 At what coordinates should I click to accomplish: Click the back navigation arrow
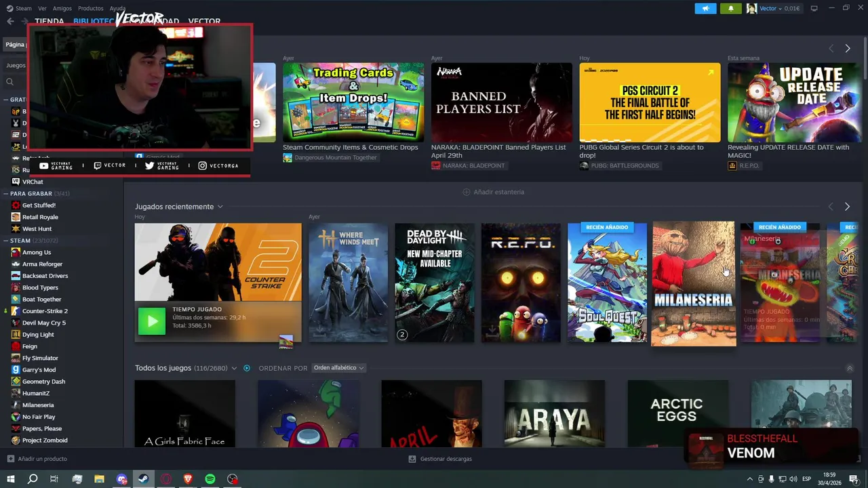click(x=10, y=21)
